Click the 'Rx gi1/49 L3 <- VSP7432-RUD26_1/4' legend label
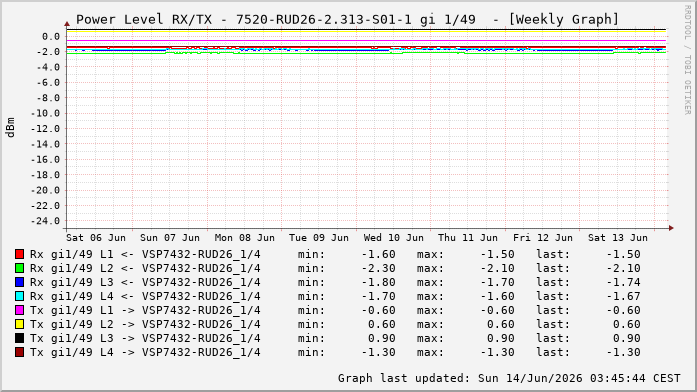Viewport: 697px width, 392px height. coord(145,282)
